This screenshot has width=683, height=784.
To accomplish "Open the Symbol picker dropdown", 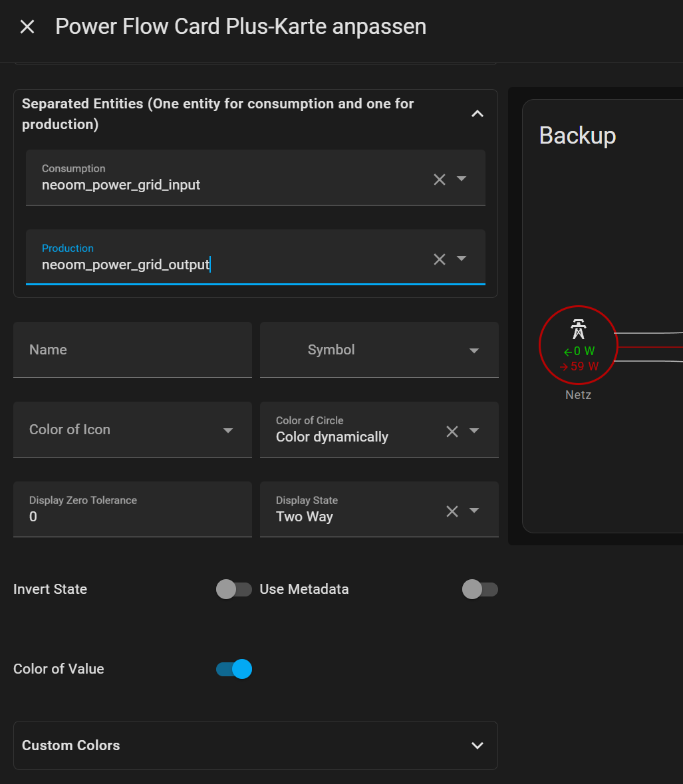I will pyautogui.click(x=474, y=350).
